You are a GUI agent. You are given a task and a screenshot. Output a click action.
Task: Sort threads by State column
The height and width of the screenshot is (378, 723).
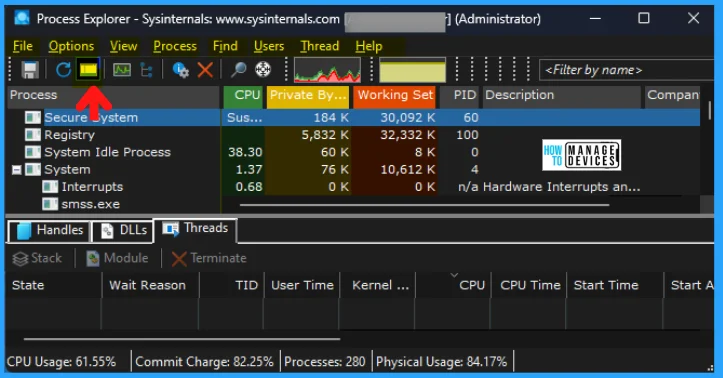(53, 285)
